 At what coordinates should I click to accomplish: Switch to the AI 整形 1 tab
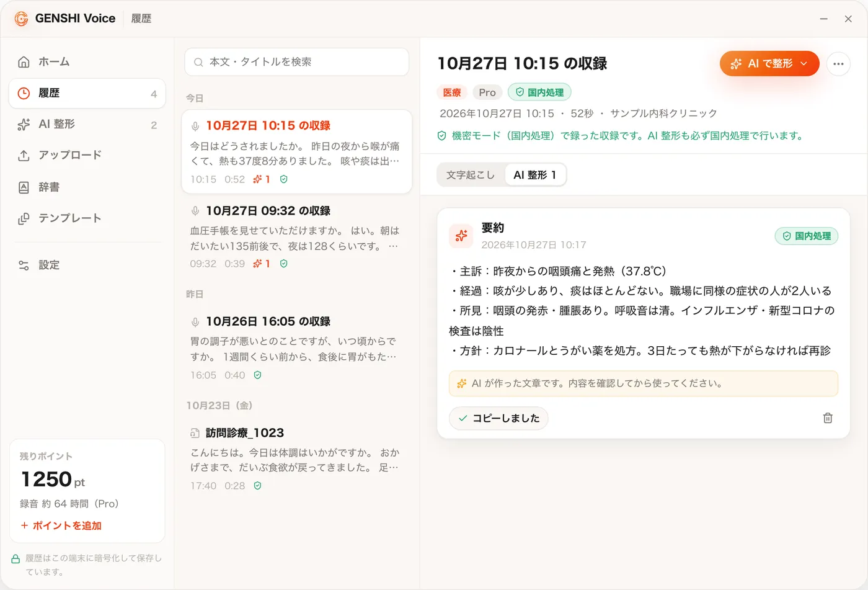click(x=535, y=175)
